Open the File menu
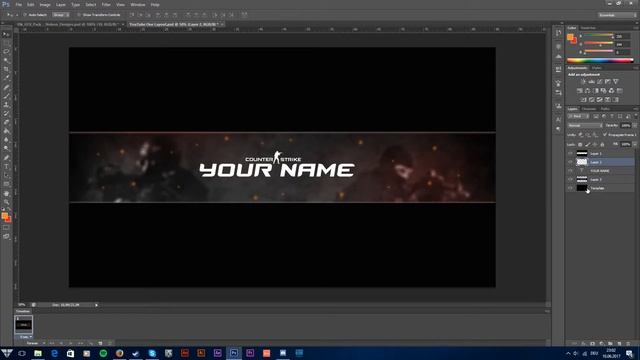This screenshot has height=360, width=640. 19,4
